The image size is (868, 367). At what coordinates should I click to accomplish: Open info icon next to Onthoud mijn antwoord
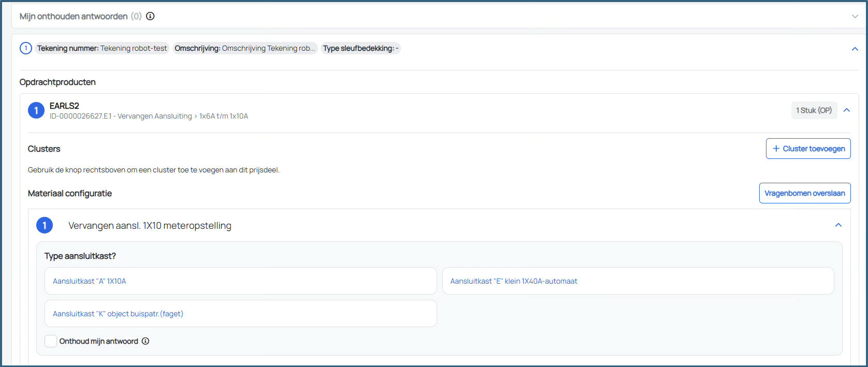click(x=146, y=341)
